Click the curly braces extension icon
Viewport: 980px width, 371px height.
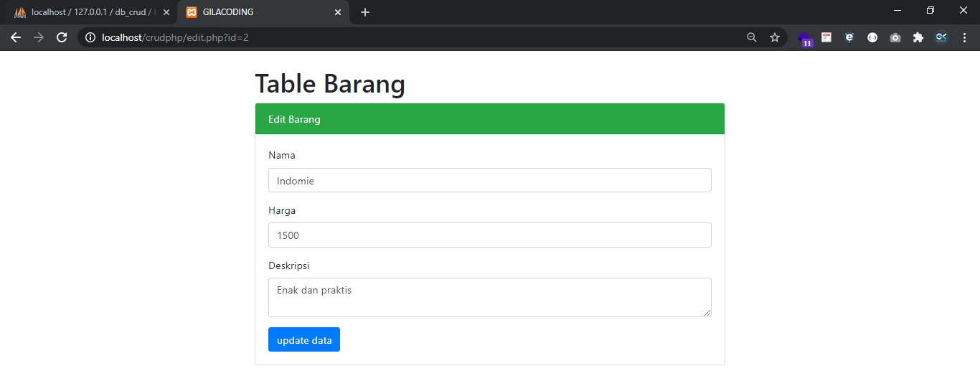[x=872, y=38]
